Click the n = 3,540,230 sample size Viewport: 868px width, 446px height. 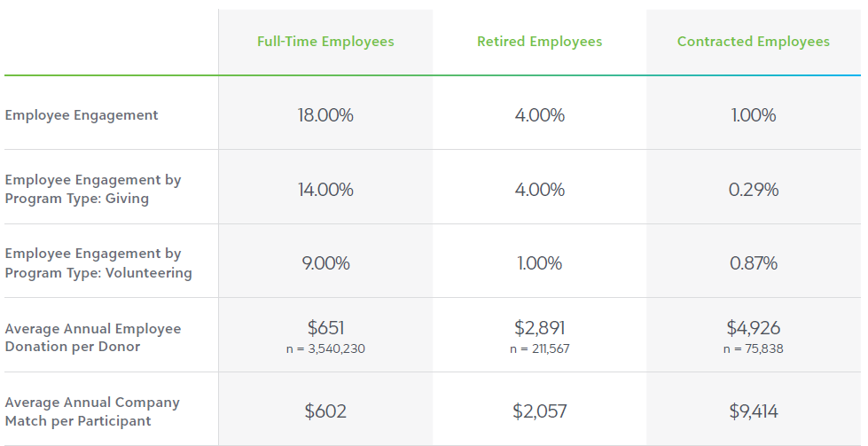tap(325, 348)
